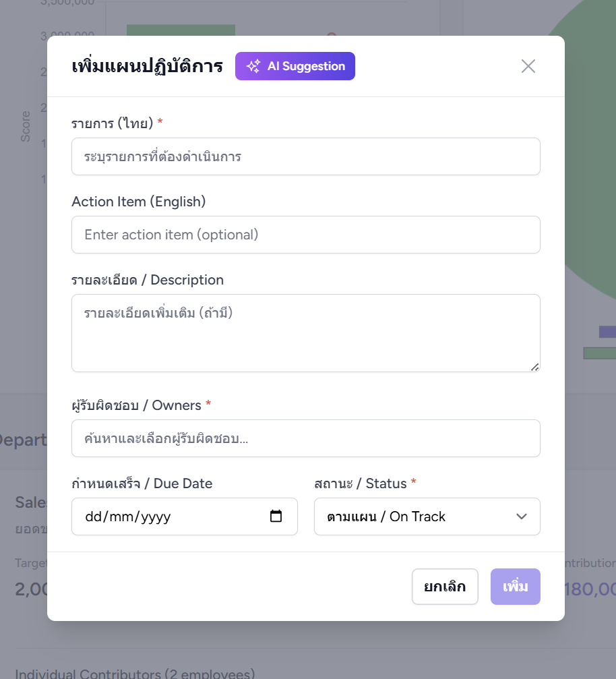
Task: Click inside the รายละเอียด / Description textarea
Action: click(306, 333)
